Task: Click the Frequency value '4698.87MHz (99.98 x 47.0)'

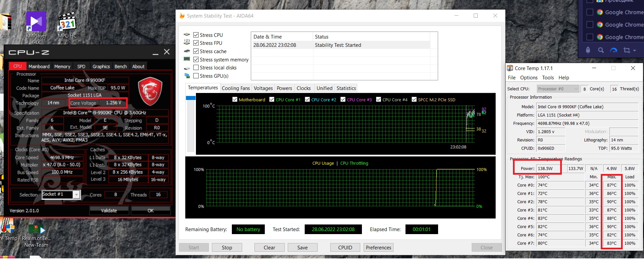Action: (x=587, y=123)
